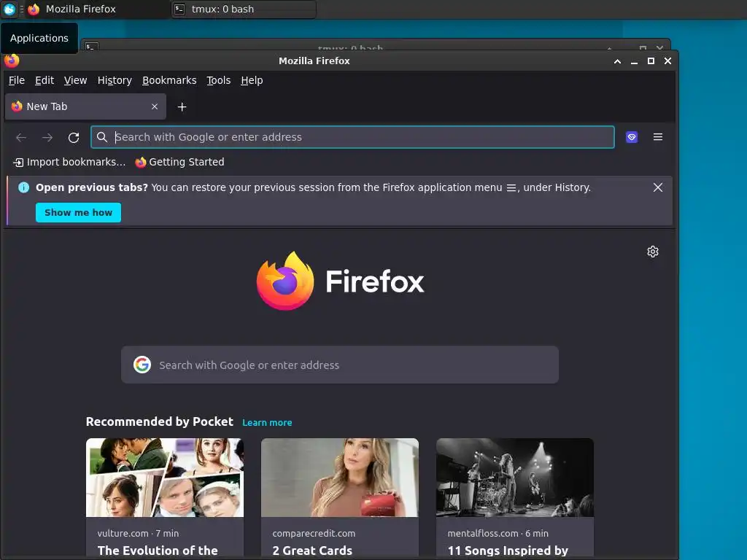747x560 pixels.
Task: Open mentalfloss.com concert thumbnail
Action: click(x=515, y=478)
